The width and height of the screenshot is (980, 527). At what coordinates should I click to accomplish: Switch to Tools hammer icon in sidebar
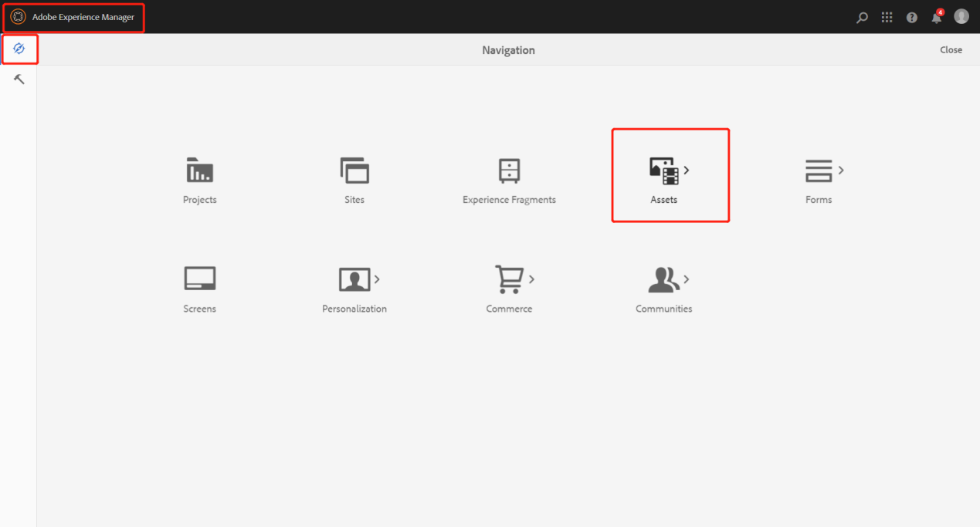[19, 79]
